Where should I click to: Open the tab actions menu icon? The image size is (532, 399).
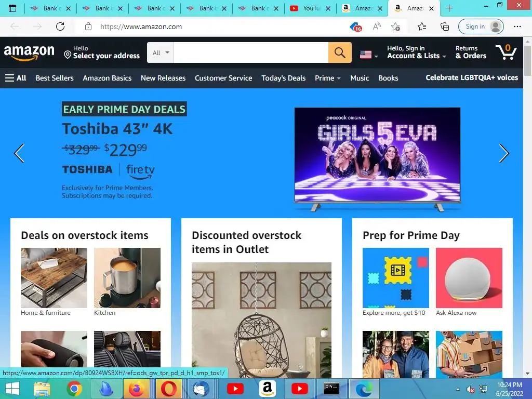pyautogui.click(x=12, y=8)
